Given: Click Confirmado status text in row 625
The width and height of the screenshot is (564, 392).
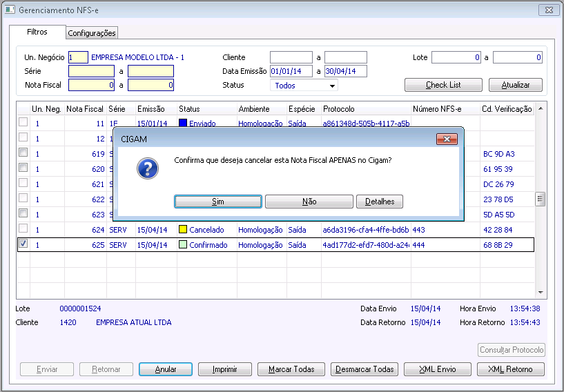Looking at the screenshot, I should [208, 245].
